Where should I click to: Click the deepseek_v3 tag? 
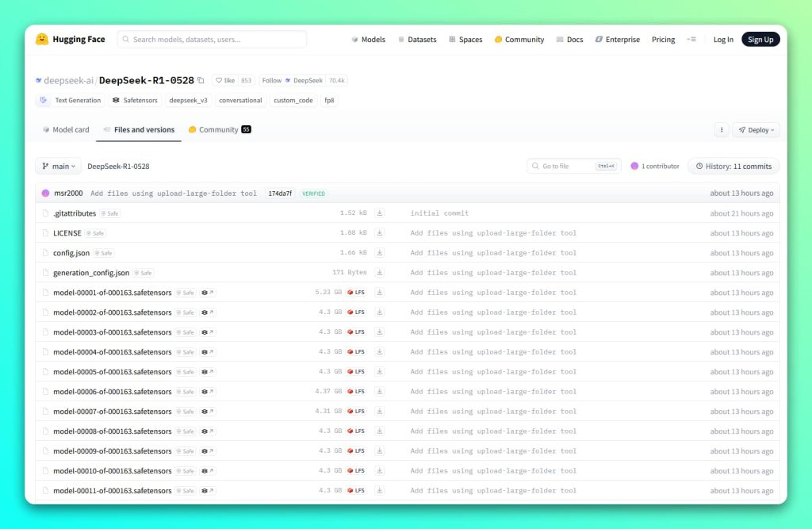pyautogui.click(x=188, y=101)
